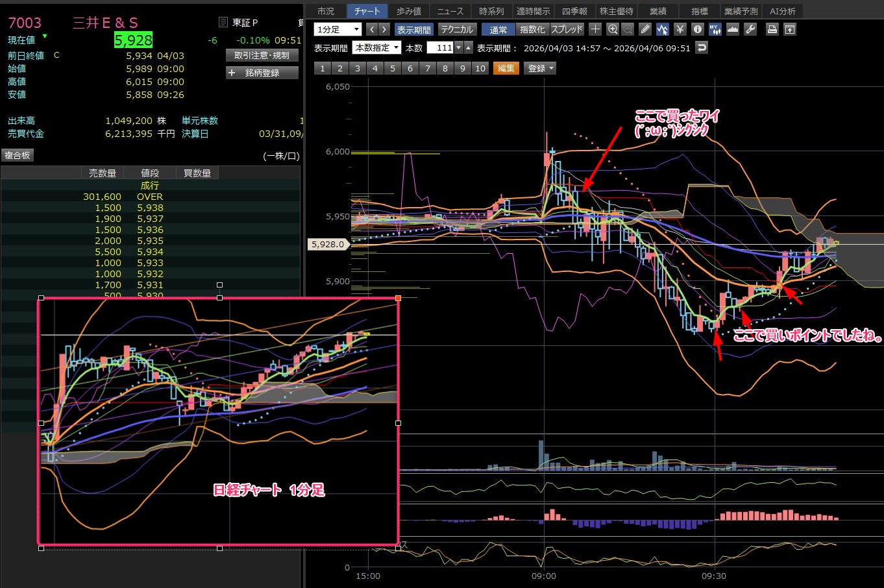Toggle the スプレッド display mode
Screen dimensions: 884x588
click(567, 29)
